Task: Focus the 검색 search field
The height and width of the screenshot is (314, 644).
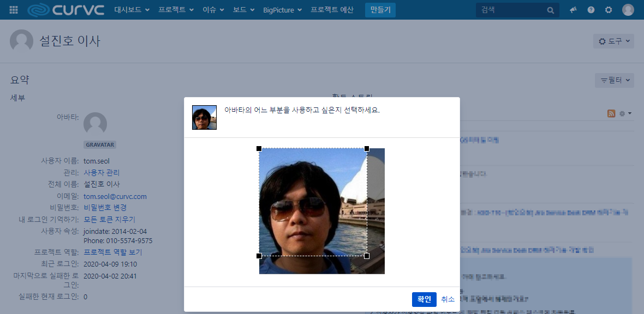Action: coord(517,10)
